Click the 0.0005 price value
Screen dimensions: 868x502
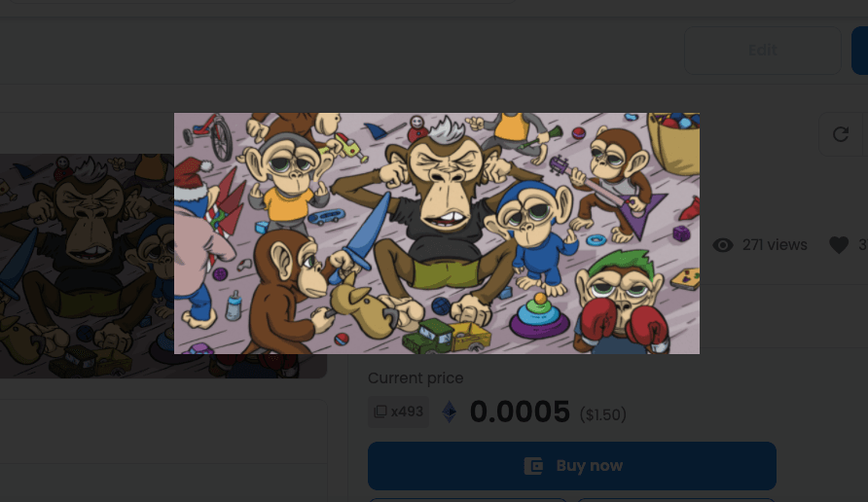[x=520, y=412]
